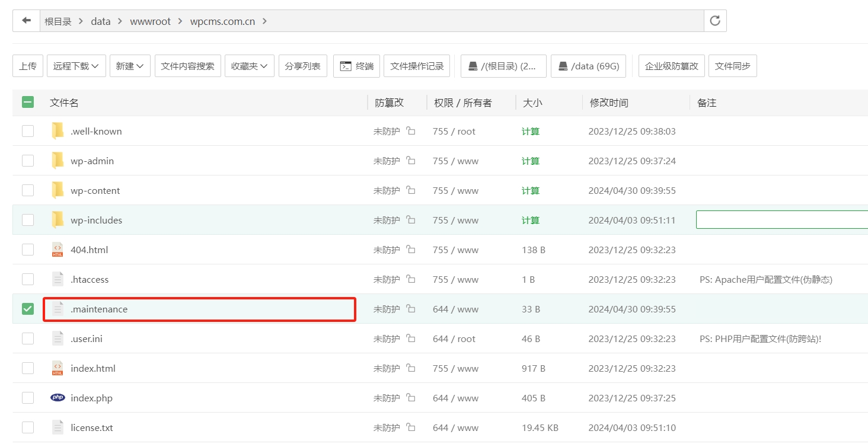Open the 新建 dropdown menu
This screenshot has width=868, height=447.
click(x=130, y=66)
